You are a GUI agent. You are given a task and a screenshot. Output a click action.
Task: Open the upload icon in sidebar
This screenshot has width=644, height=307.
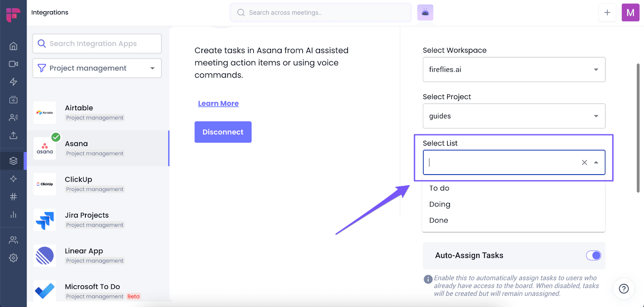tap(13, 135)
